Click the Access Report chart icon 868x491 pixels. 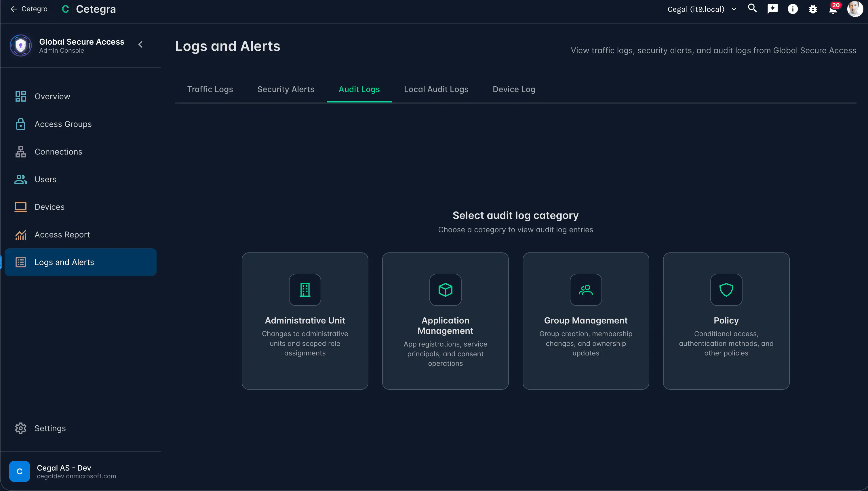pyautogui.click(x=20, y=235)
